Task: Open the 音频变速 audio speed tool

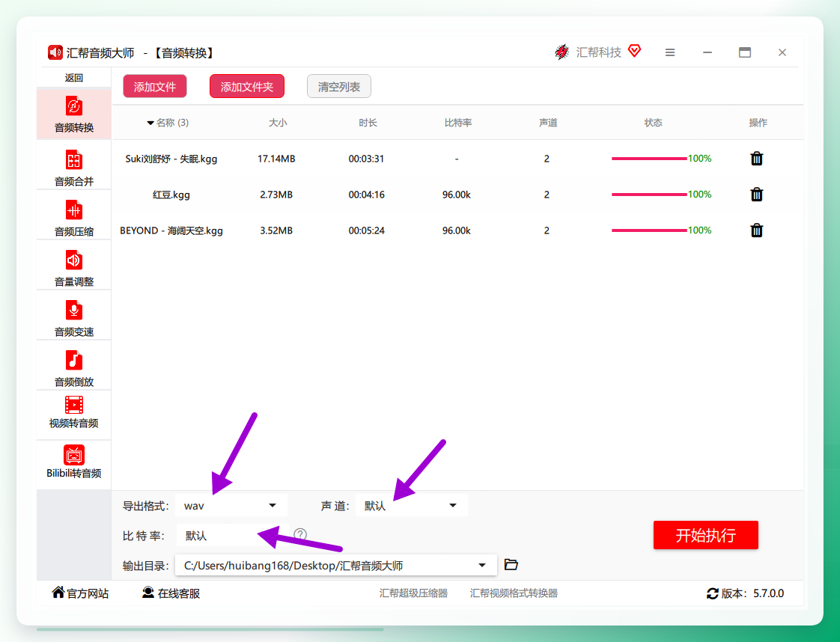Action: pyautogui.click(x=74, y=318)
